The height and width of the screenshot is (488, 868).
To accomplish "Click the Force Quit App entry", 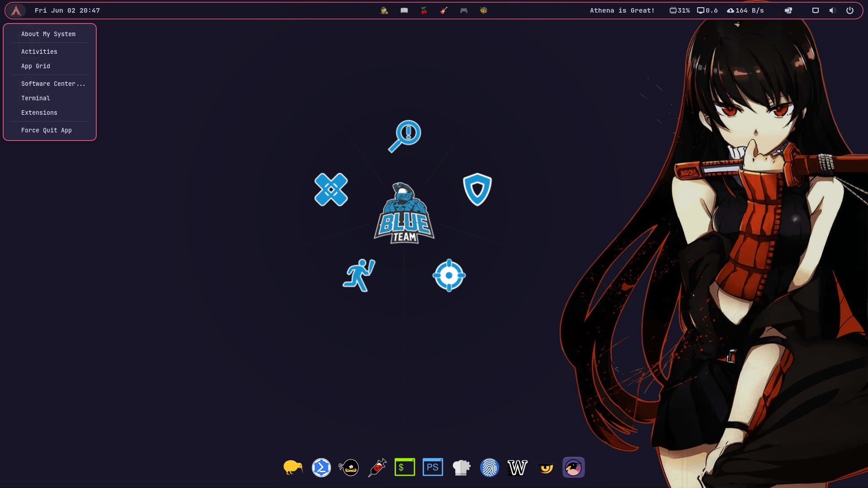I will click(x=46, y=130).
